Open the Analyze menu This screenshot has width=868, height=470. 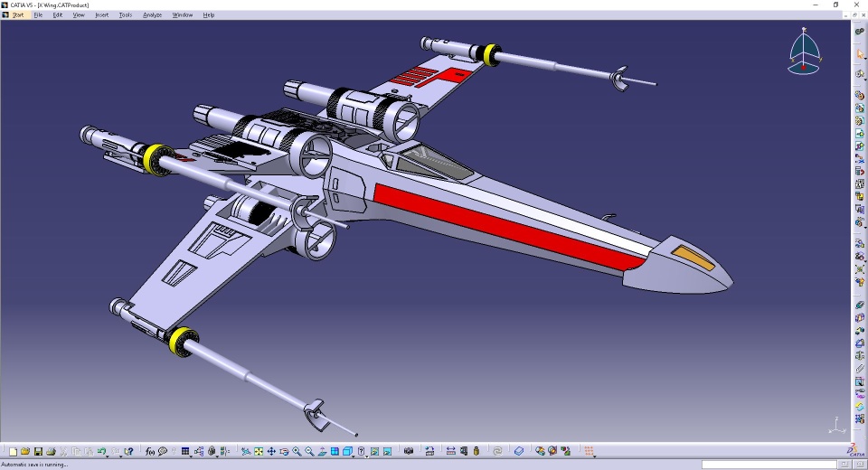152,15
